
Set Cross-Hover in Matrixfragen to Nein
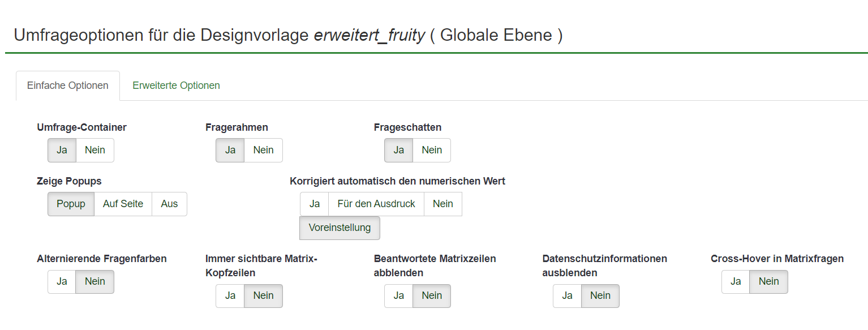768,281
